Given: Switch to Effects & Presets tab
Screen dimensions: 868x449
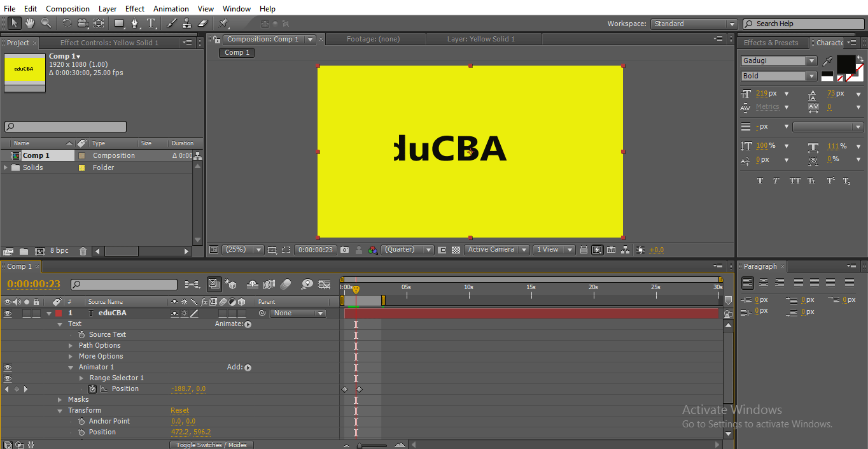Looking at the screenshot, I should (x=771, y=43).
